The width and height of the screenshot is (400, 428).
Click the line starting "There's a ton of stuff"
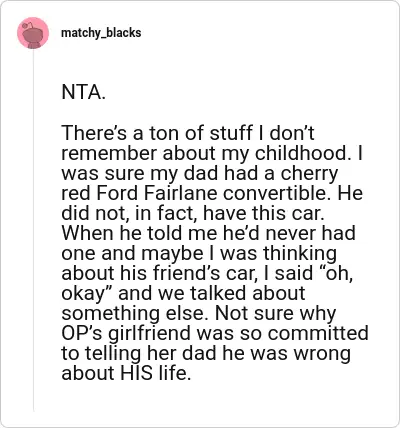[x=188, y=133]
